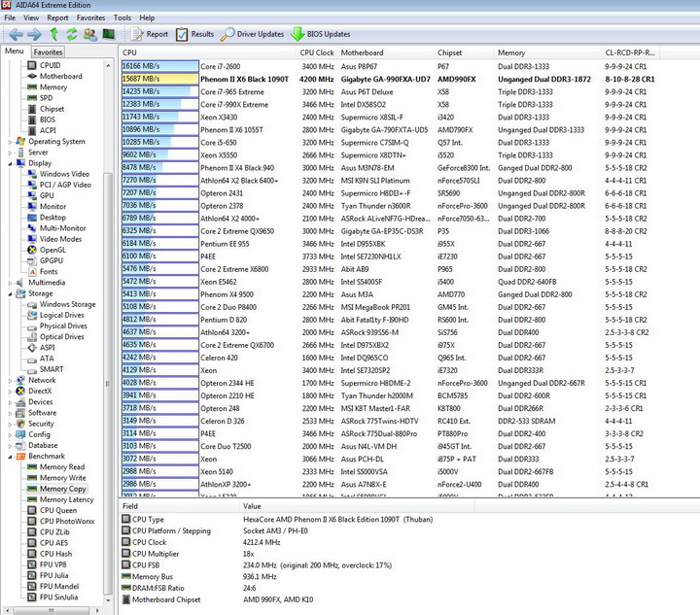Switch to the Favorites sidebar tab

48,51
